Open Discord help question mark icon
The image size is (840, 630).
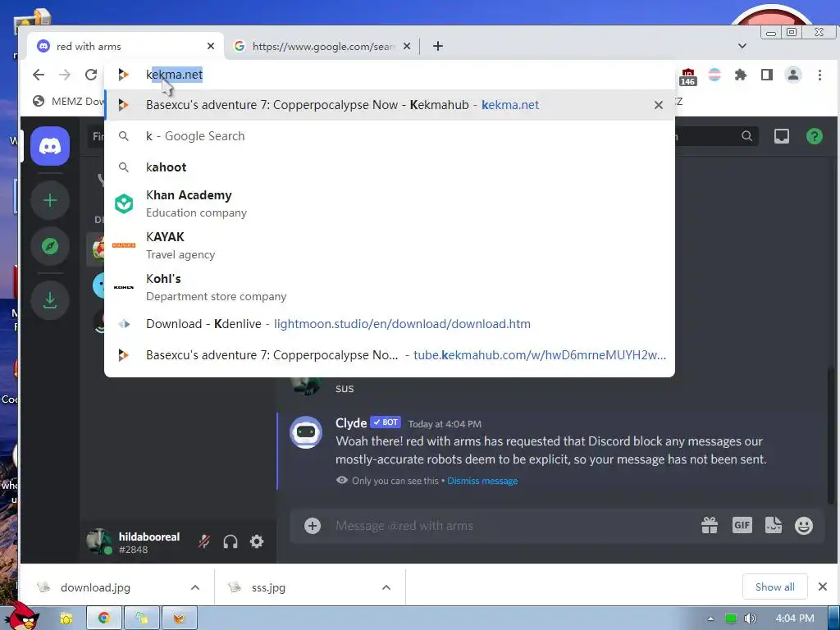[x=815, y=137]
